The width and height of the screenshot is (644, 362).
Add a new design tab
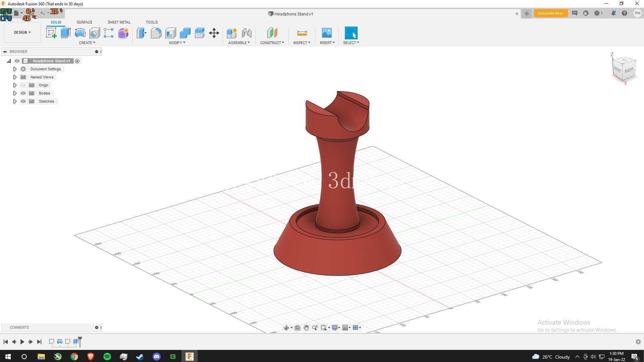coord(527,13)
